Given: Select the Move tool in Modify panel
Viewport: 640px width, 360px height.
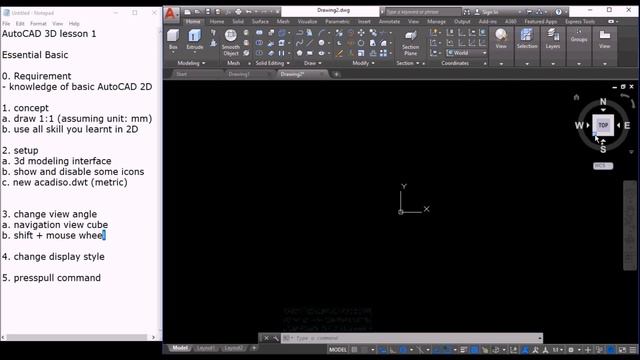Looking at the screenshot, I should pyautogui.click(x=361, y=33).
